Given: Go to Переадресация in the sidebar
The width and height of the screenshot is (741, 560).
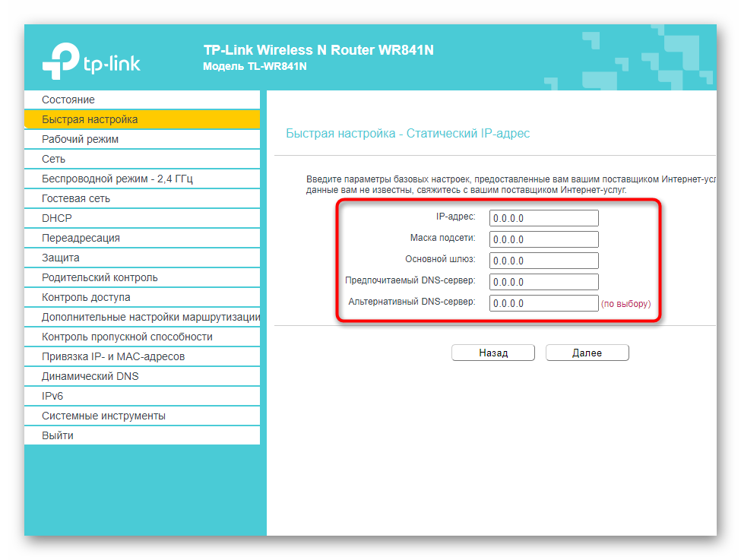Looking at the screenshot, I should [x=81, y=238].
